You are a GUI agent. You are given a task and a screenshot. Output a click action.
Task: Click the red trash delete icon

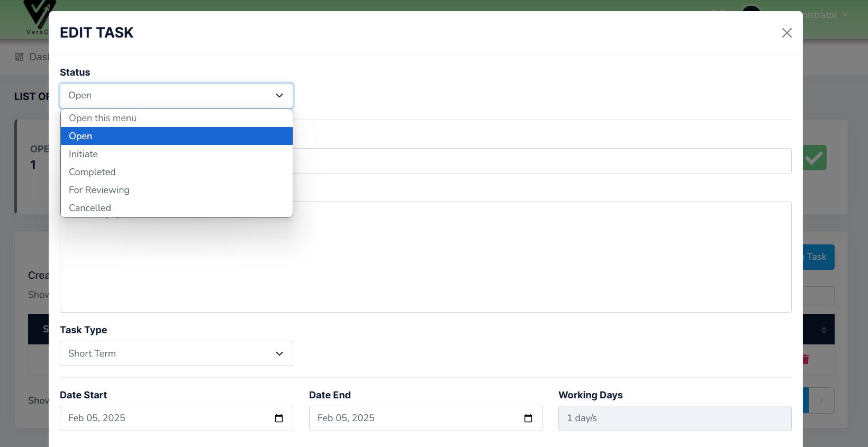[806, 359]
